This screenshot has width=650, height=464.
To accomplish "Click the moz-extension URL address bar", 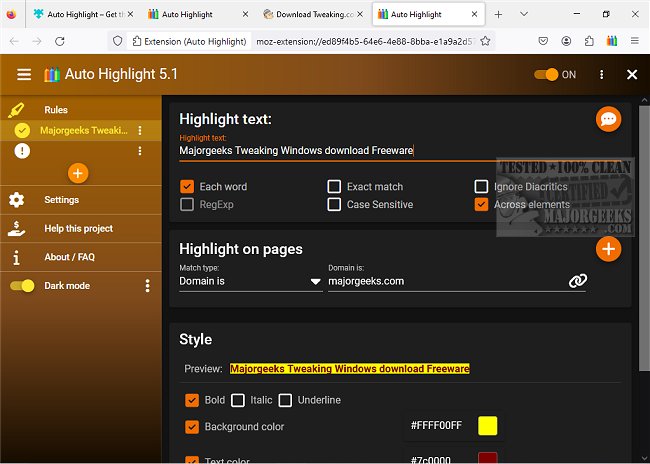I will (x=364, y=41).
